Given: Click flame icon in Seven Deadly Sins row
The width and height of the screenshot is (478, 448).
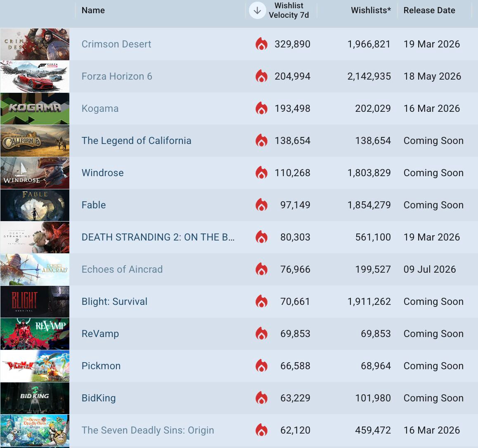Looking at the screenshot, I should [262, 430].
